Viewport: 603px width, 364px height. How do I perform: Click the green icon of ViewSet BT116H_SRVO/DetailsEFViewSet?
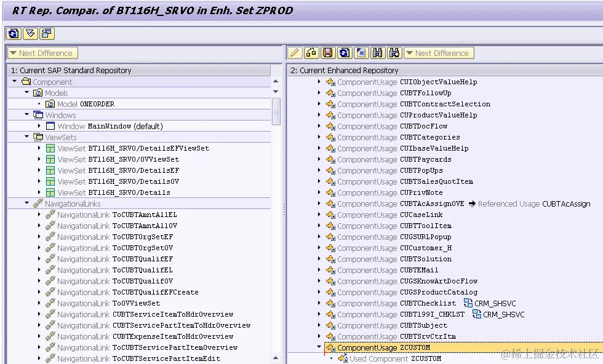click(x=50, y=148)
